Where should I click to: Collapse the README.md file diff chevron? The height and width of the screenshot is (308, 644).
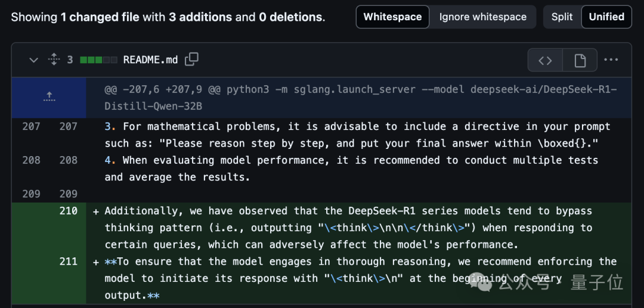click(33, 60)
